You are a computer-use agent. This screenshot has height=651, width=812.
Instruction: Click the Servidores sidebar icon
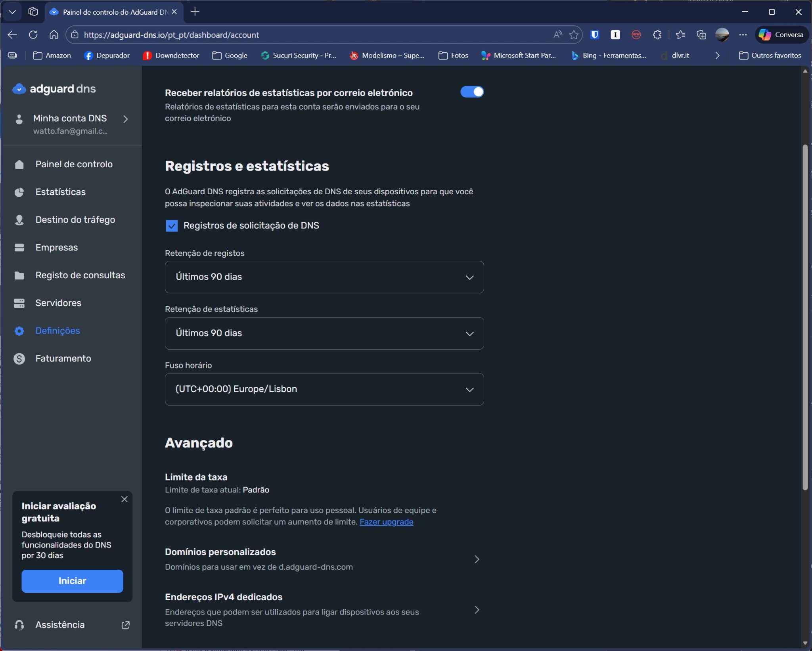click(19, 303)
